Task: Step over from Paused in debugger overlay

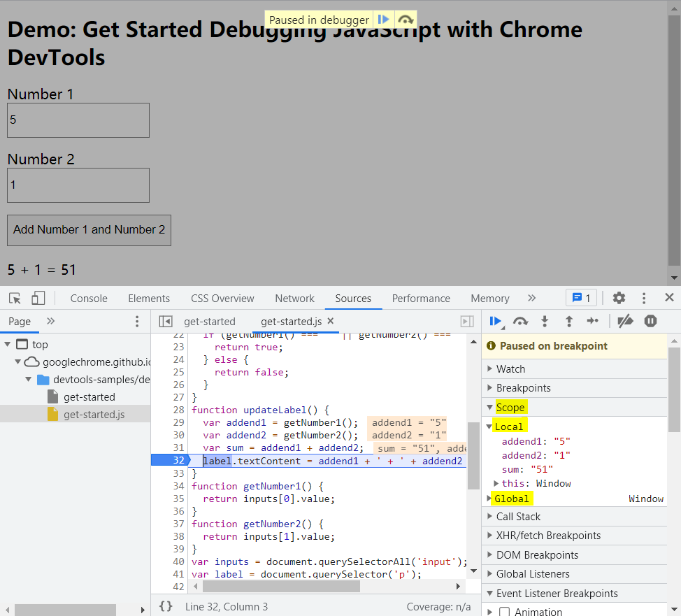Action: click(x=406, y=20)
